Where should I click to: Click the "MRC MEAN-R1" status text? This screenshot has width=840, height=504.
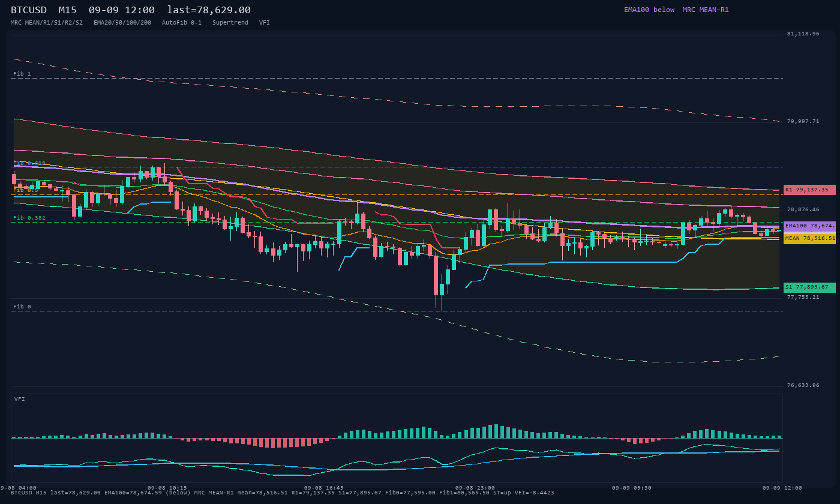click(x=706, y=10)
